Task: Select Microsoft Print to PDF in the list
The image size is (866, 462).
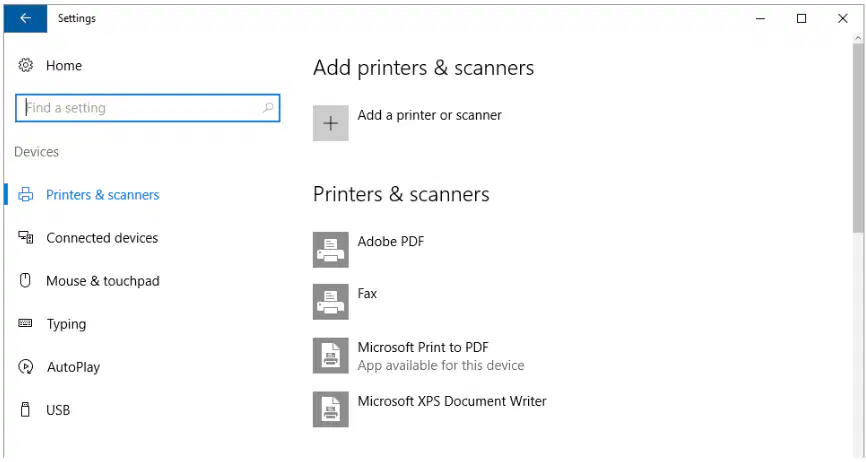Action: [423, 347]
